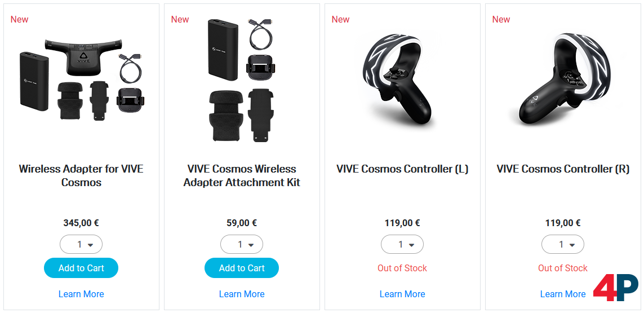This screenshot has width=644, height=313.
Task: Click the 'VIVE Cosmos Controller (R)' title
Action: click(x=563, y=169)
